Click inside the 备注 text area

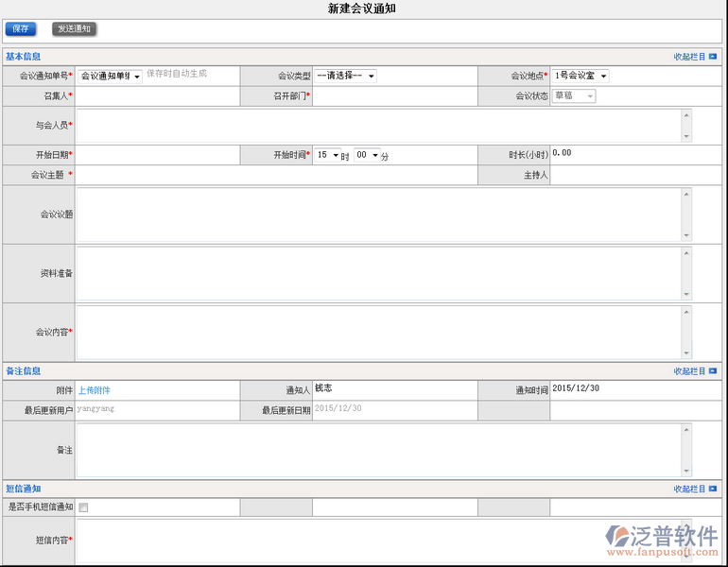(378, 450)
